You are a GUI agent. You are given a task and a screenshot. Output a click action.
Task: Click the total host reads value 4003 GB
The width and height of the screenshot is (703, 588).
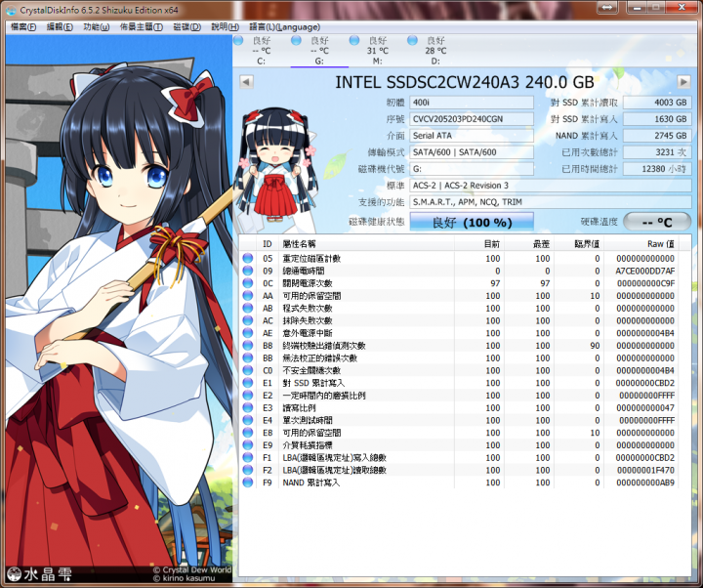tap(657, 103)
